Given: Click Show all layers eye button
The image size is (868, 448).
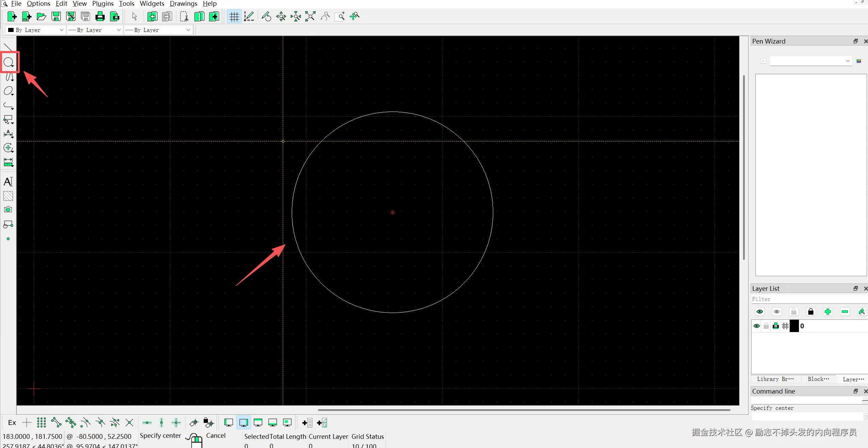Looking at the screenshot, I should [760, 312].
